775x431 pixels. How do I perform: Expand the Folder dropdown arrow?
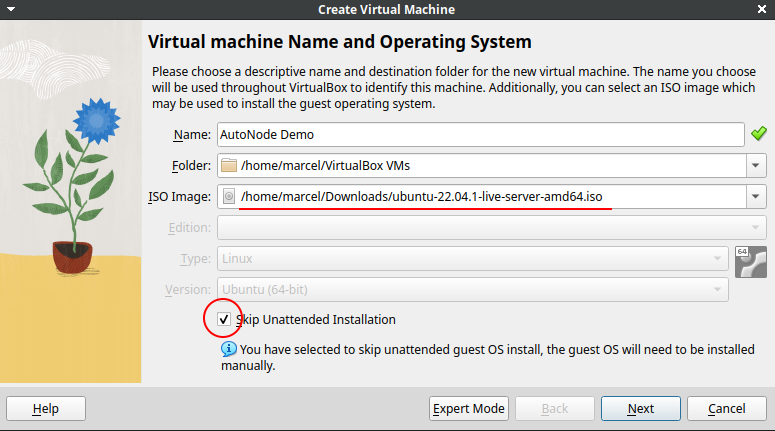[756, 166]
